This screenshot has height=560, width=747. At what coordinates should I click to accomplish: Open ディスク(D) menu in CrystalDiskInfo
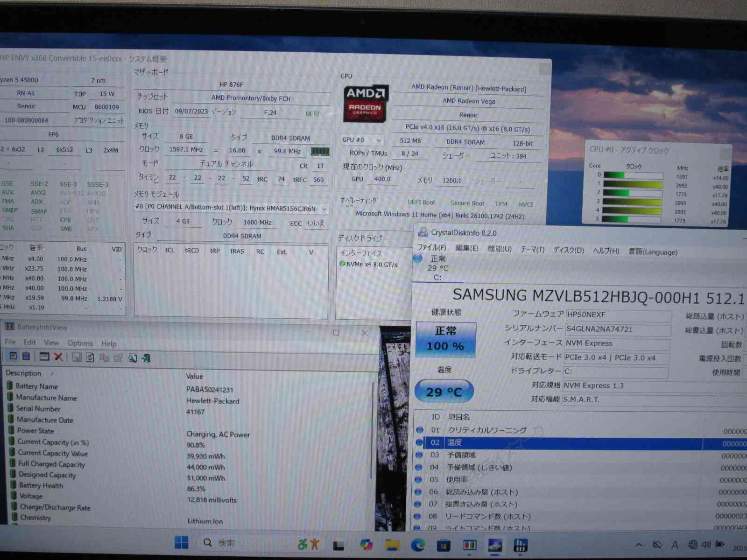(x=568, y=250)
